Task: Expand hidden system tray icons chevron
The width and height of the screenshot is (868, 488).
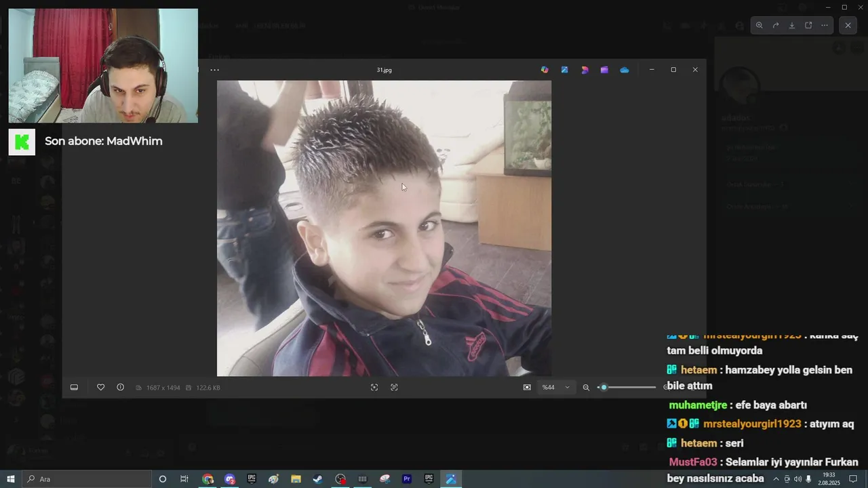Action: point(776,479)
